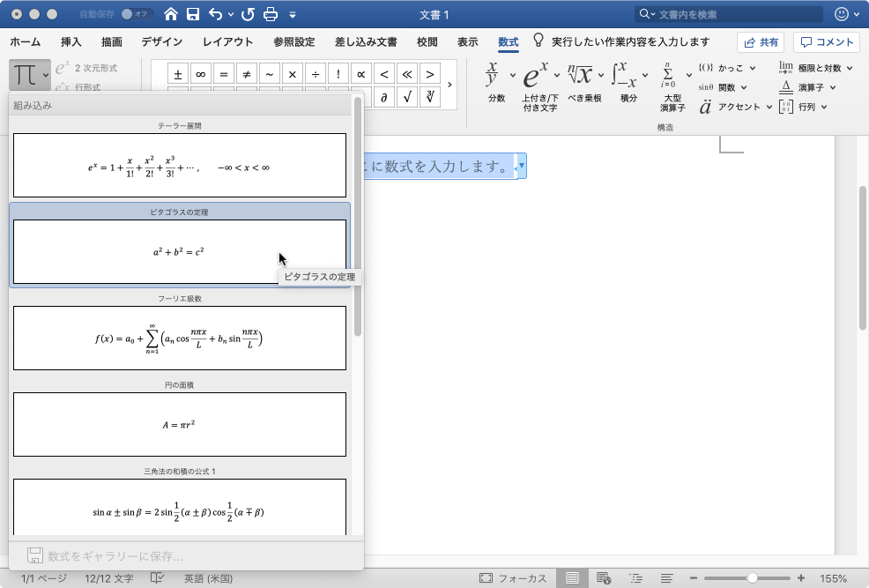This screenshot has height=588, width=869.
Task: Click the コメント button
Action: [827, 42]
